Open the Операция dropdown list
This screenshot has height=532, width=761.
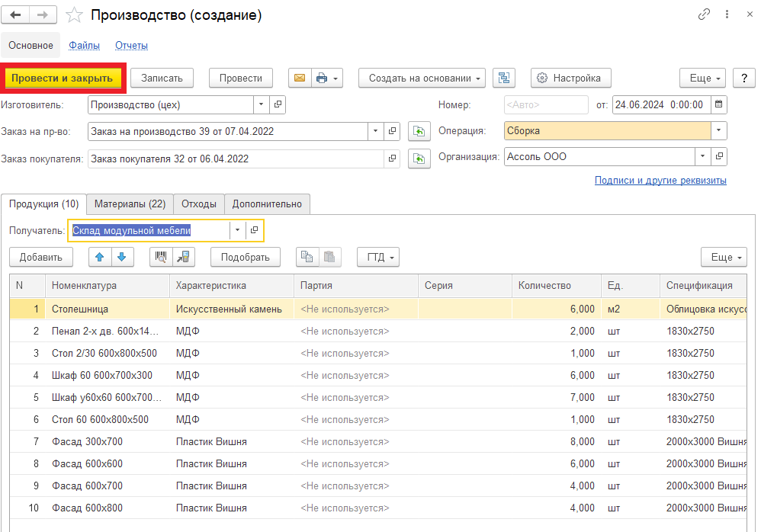719,130
